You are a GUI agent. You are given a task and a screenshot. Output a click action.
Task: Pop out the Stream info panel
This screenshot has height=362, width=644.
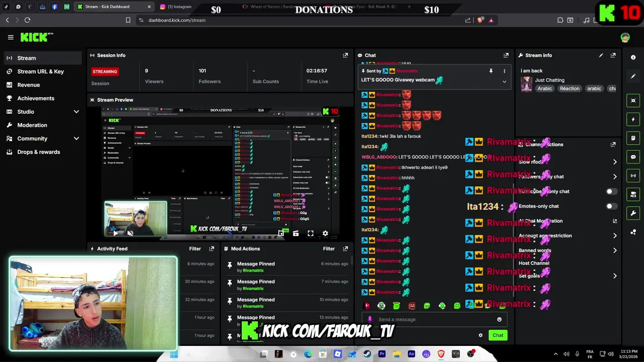point(613,55)
